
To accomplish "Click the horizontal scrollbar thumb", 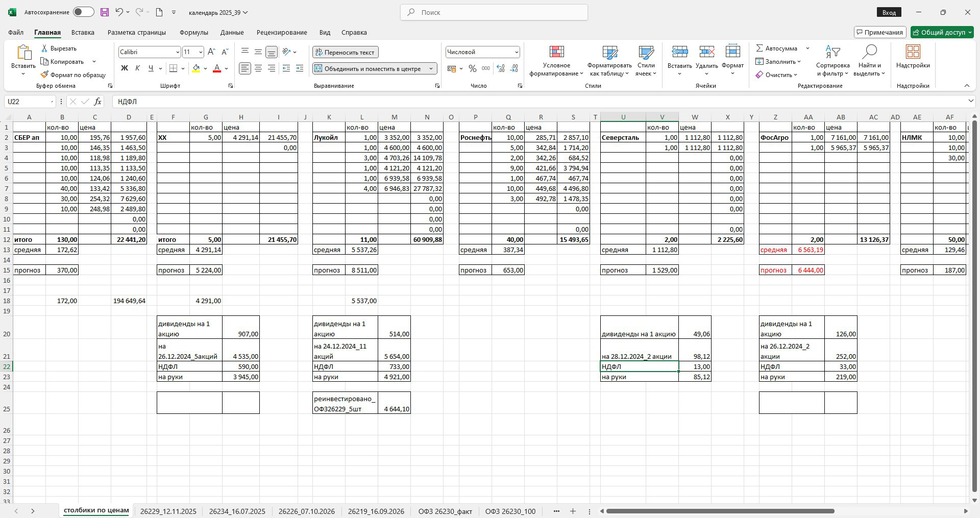I will (x=720, y=511).
